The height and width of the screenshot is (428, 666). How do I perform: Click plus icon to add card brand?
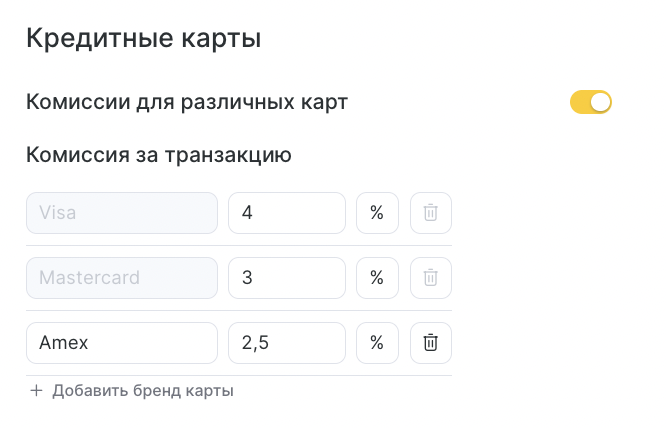point(37,391)
